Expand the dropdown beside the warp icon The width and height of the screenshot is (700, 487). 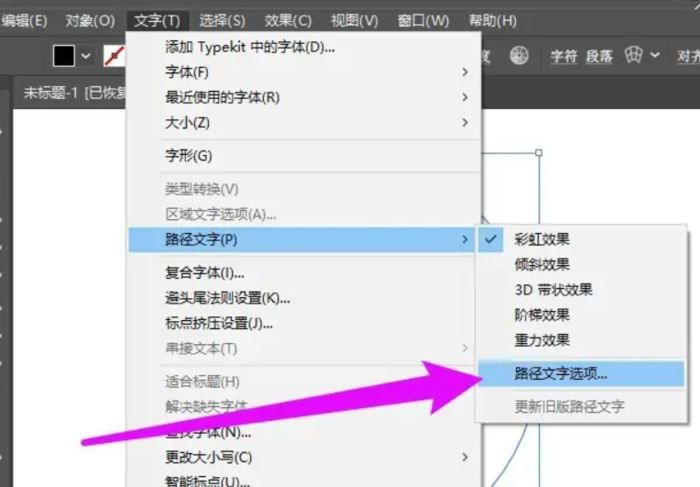tap(654, 55)
